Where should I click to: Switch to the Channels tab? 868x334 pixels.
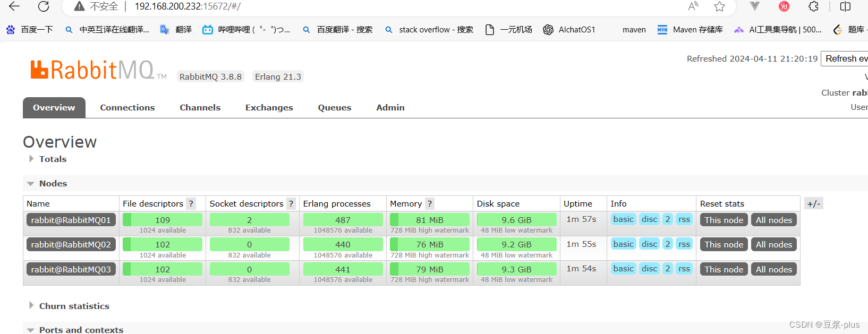pos(200,108)
